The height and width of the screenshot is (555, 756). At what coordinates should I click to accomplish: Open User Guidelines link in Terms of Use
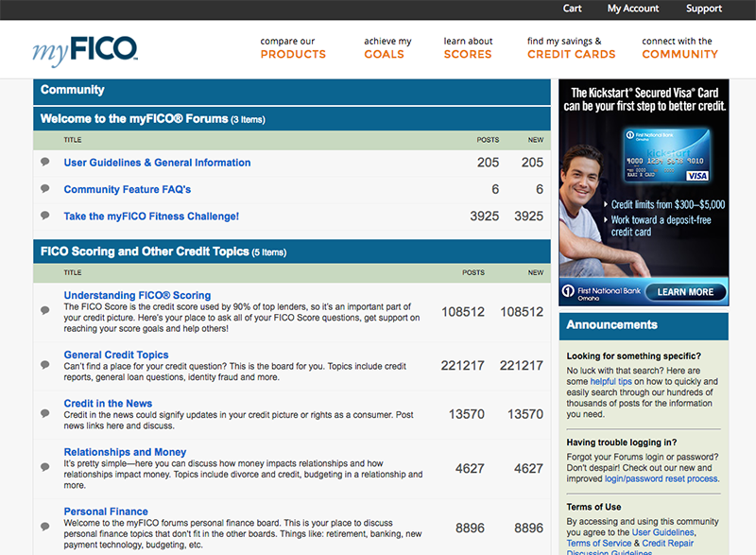pyautogui.click(x=663, y=532)
